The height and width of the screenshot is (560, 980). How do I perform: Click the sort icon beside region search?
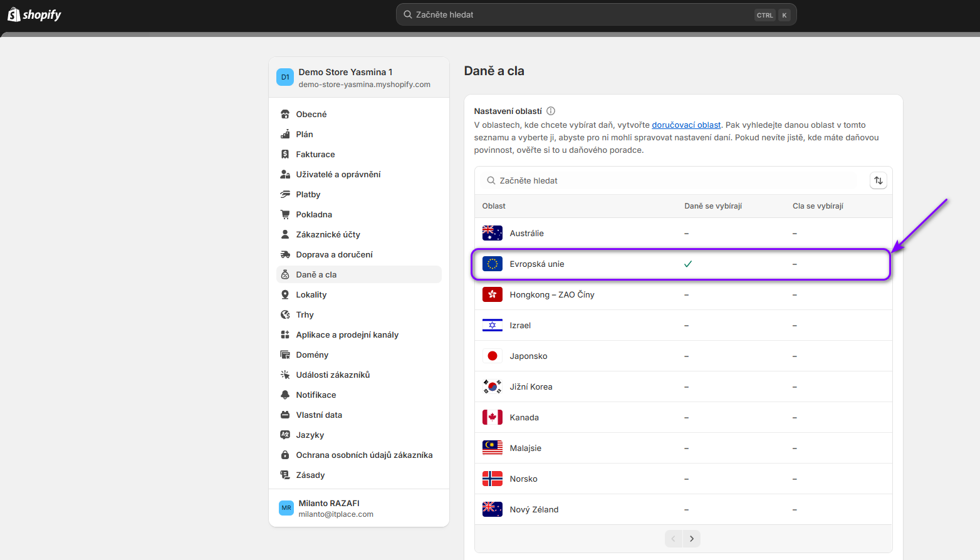[878, 180]
